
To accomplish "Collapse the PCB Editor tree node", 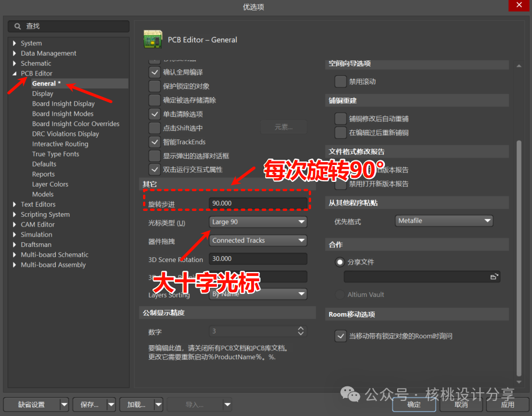I will coord(15,74).
